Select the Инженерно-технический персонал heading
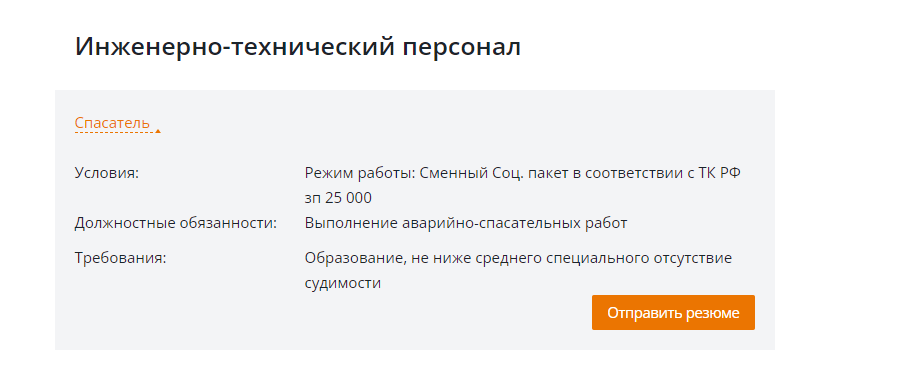This screenshot has height=385, width=915. pos(298,47)
